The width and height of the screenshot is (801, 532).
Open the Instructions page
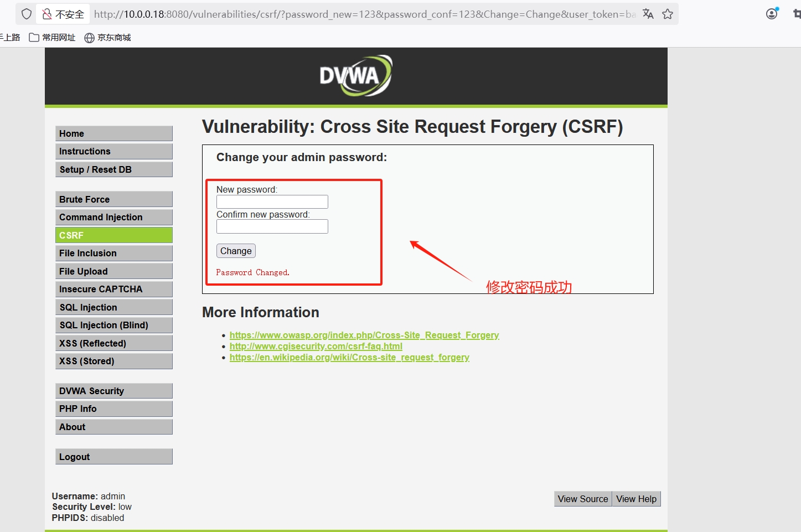click(114, 151)
